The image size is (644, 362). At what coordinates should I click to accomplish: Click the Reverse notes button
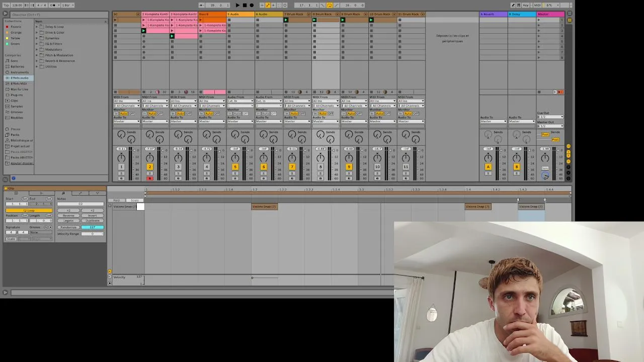tap(68, 216)
